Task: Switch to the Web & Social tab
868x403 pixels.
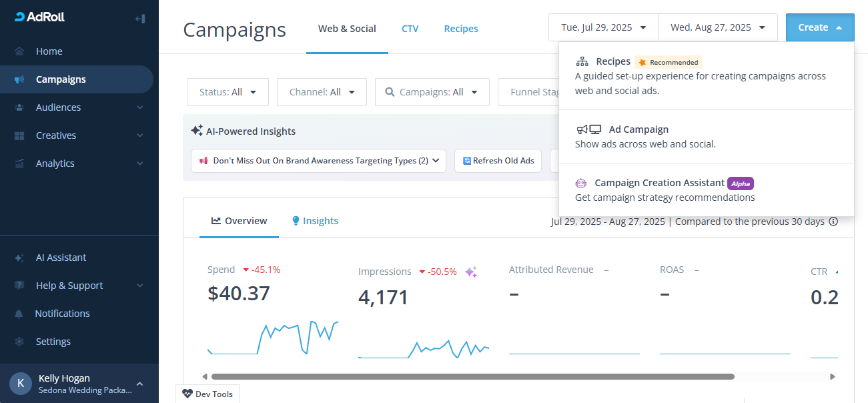Action: click(347, 29)
